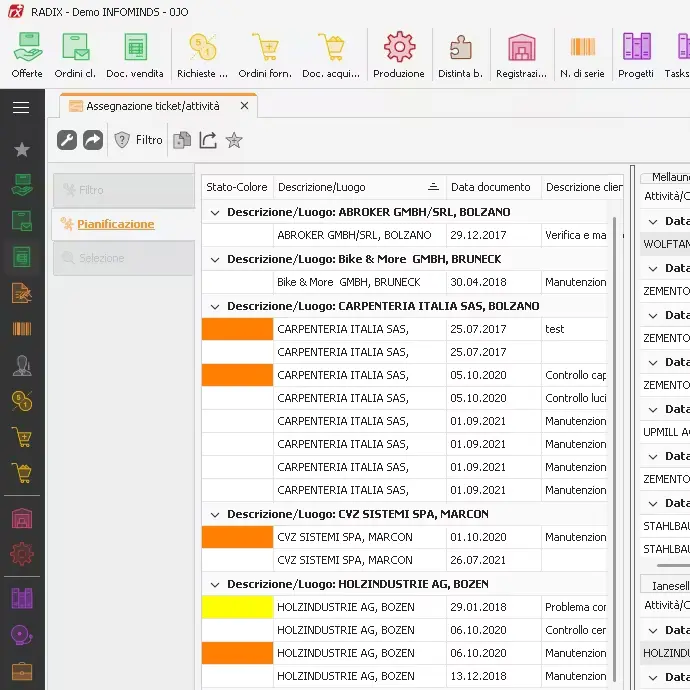
Task: Open purple binders icon in sidebar
Action: [22, 598]
